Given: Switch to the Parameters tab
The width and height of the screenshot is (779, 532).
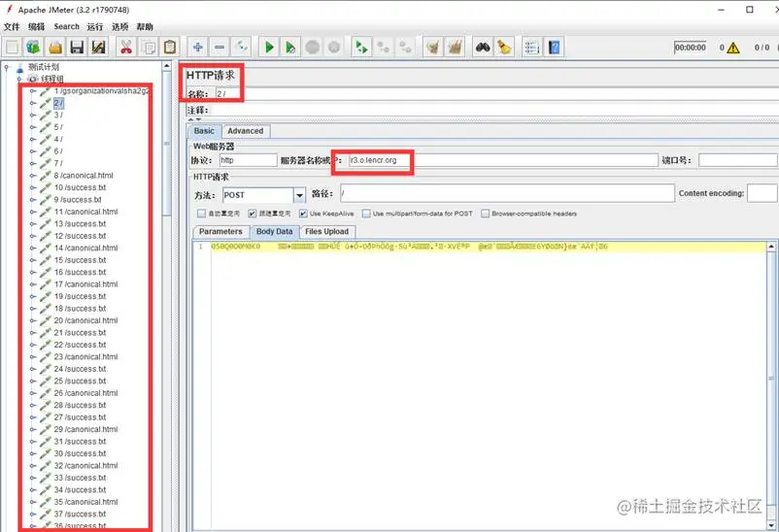Looking at the screenshot, I should coord(220,231).
